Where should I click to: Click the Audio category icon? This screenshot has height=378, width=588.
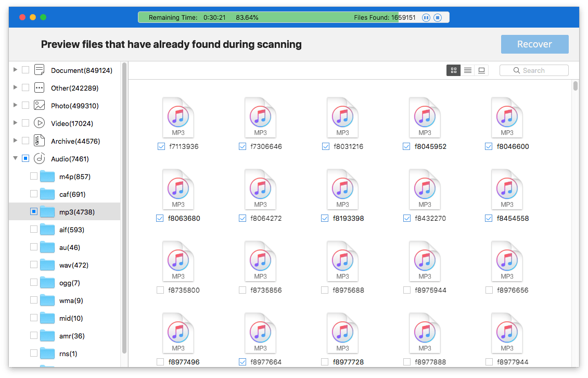tap(40, 158)
